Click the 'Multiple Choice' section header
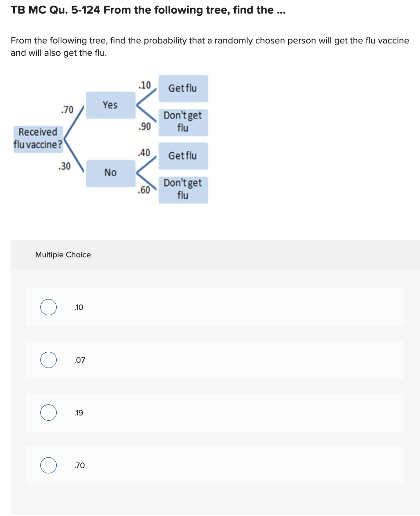Image resolution: width=420 pixels, height=516 pixels. pyautogui.click(x=63, y=255)
